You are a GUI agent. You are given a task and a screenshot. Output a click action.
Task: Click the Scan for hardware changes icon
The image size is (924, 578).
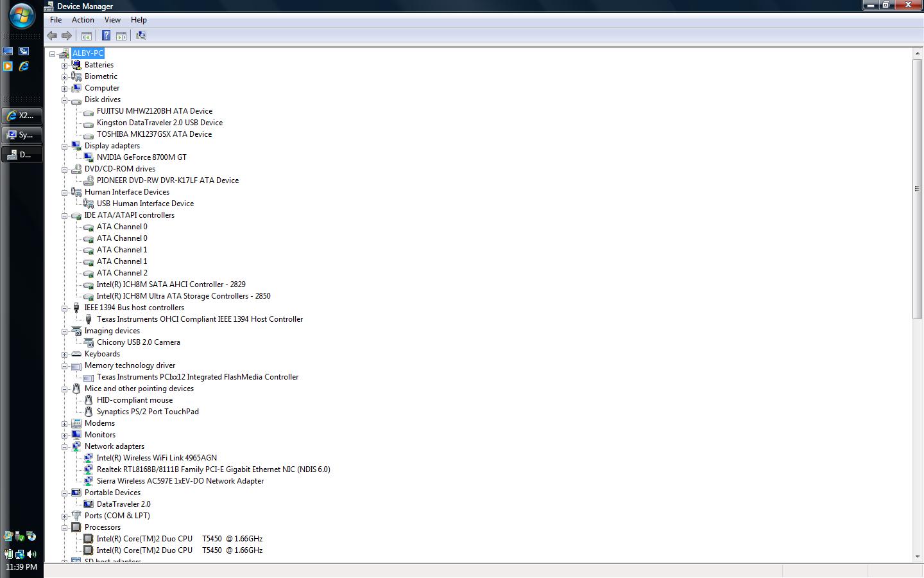tap(141, 35)
